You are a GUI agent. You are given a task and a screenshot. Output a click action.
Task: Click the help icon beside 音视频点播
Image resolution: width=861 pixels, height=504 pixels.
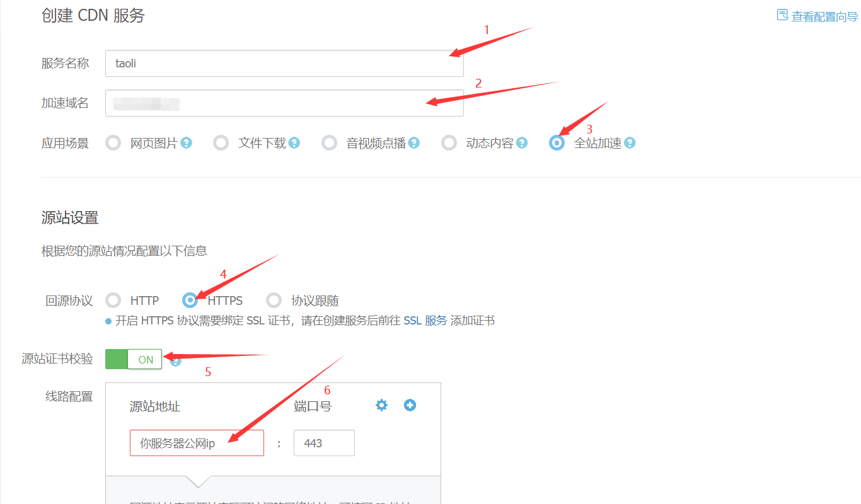tap(413, 143)
